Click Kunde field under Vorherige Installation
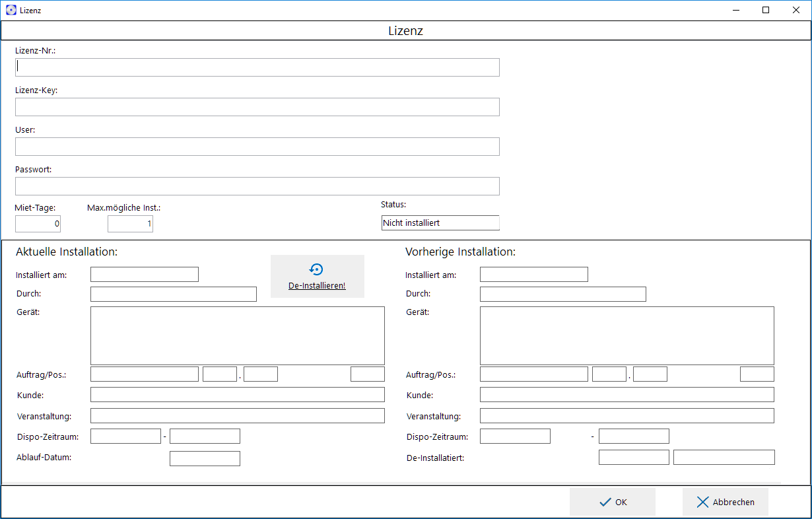Image resolution: width=812 pixels, height=519 pixels. (627, 395)
